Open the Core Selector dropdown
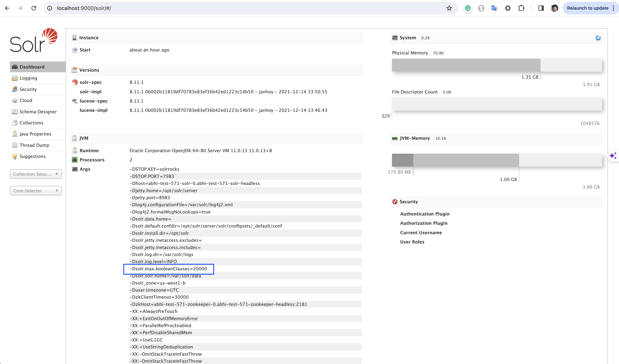This screenshot has height=364, width=619. [36, 191]
